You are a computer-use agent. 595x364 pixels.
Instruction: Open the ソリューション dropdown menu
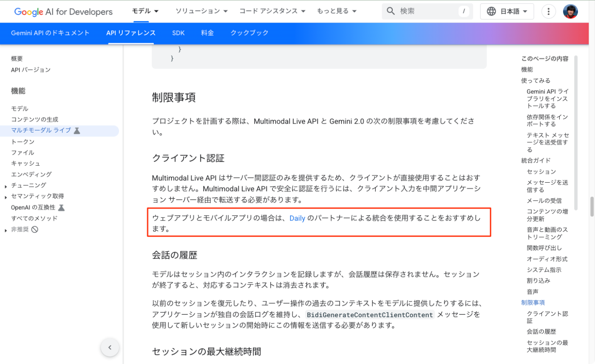pos(201,11)
